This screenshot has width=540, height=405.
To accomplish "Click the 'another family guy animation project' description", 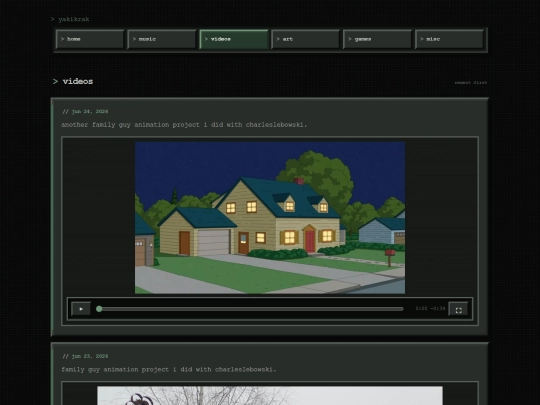I will pyautogui.click(x=184, y=125).
